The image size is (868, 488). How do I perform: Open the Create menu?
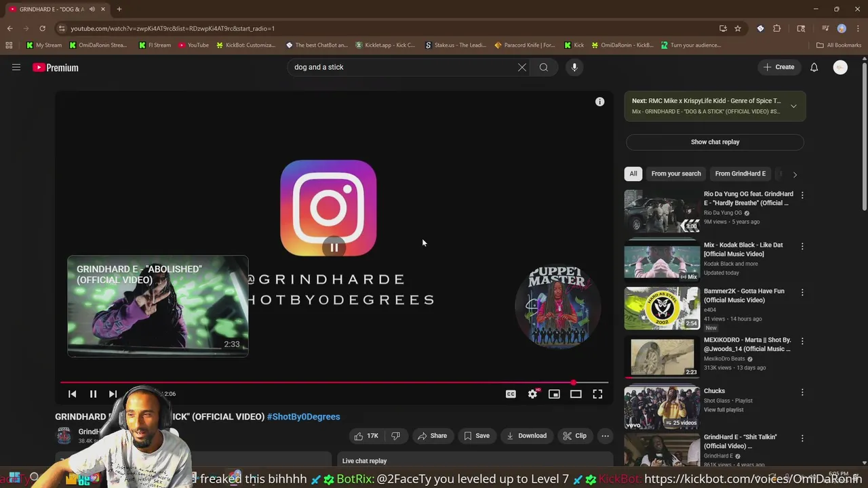778,67
